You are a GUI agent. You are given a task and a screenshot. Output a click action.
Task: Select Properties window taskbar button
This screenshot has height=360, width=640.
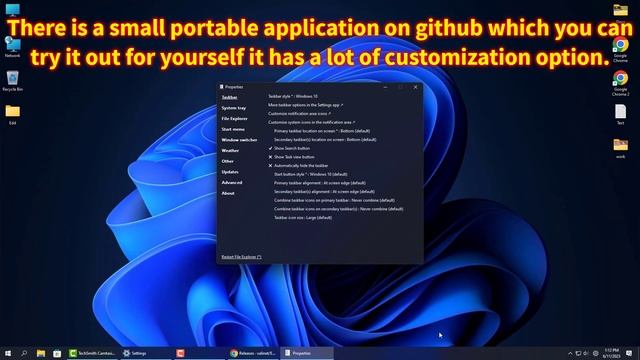[307, 353]
